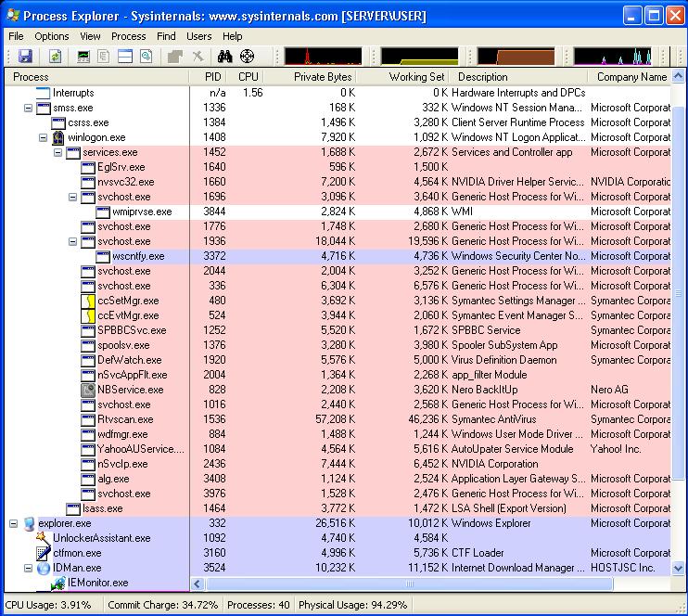Open the File menu
Image resolution: width=688 pixels, height=616 pixels.
click(x=17, y=36)
